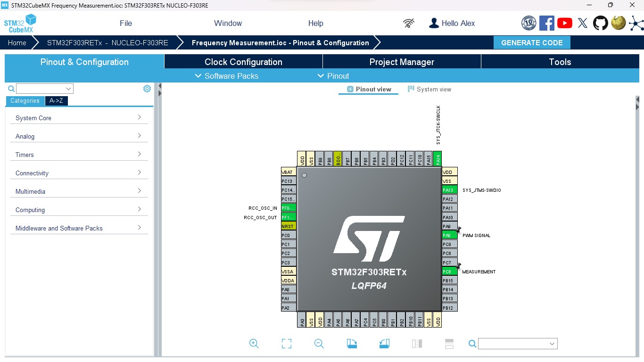Select pin PF0 RCC_OSC_IN
The image size is (644, 362).
(x=289, y=208)
